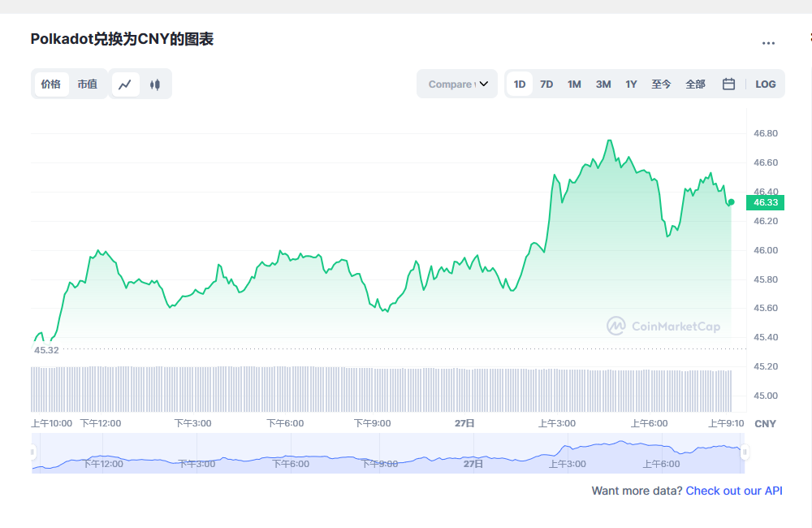
Task: Click the 上午9:10 x-axis time label
Action: click(726, 423)
